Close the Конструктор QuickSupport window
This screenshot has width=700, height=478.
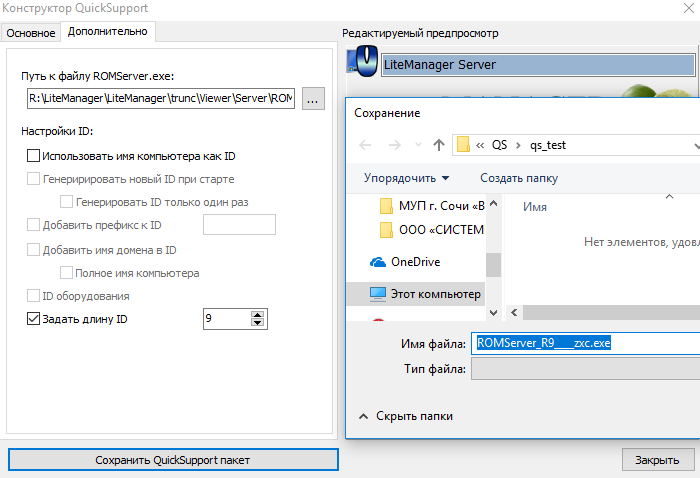(x=689, y=8)
